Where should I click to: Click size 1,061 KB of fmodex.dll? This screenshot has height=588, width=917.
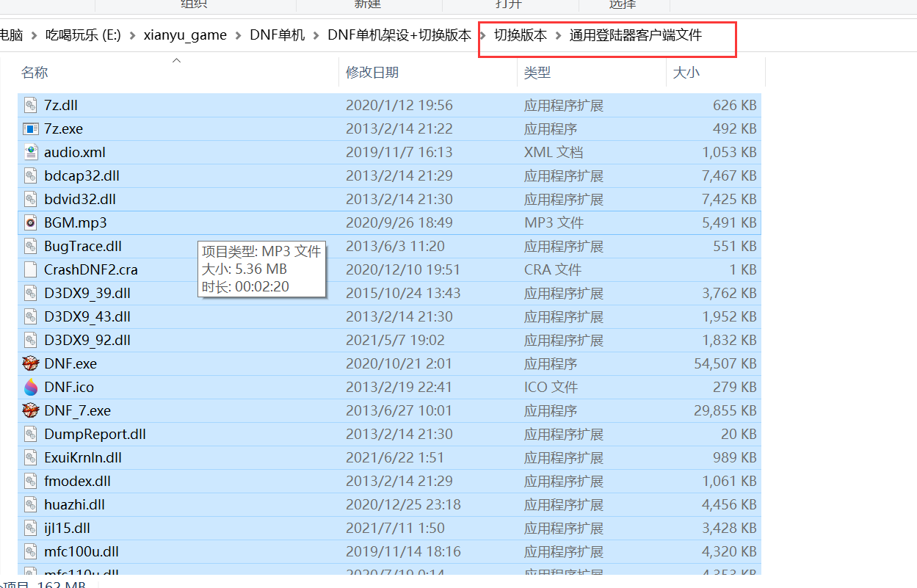[729, 481]
